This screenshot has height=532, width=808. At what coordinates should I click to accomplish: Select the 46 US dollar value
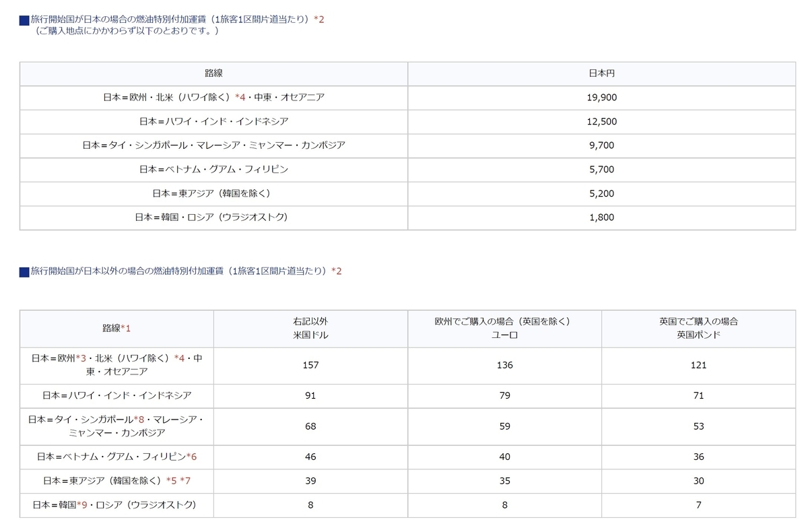(310, 457)
